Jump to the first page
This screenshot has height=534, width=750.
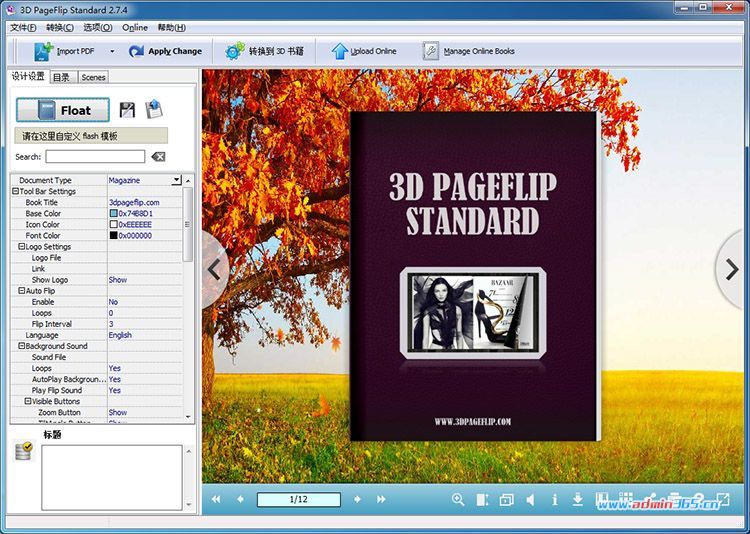pos(216,499)
